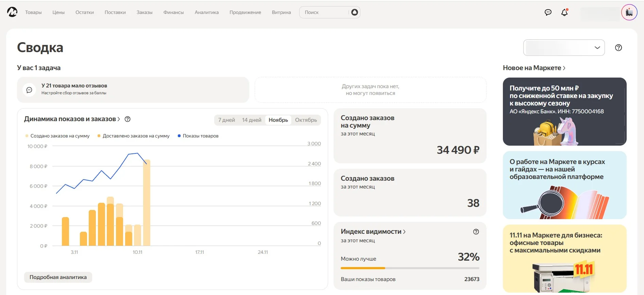
Task: Open the notifications bell icon
Action: click(x=564, y=12)
